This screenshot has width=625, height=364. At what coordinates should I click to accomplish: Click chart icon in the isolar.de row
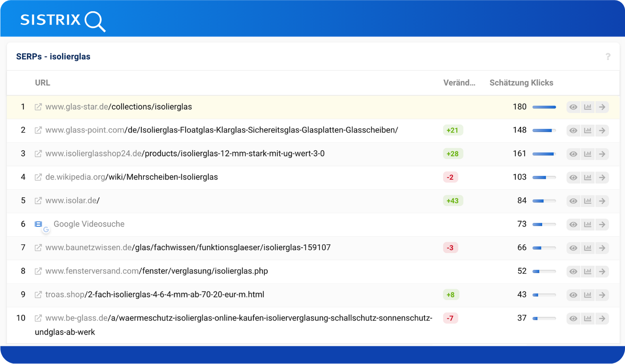pos(587,201)
